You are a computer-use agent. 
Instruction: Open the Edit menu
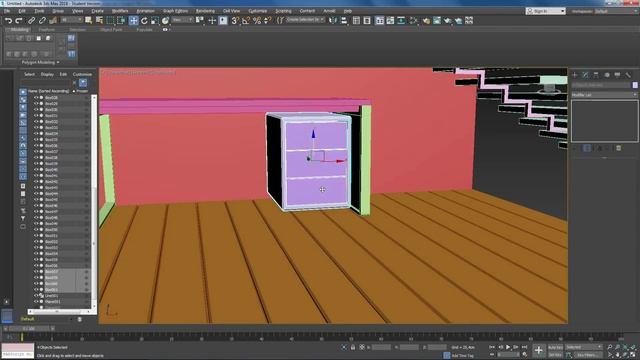(x=22, y=11)
